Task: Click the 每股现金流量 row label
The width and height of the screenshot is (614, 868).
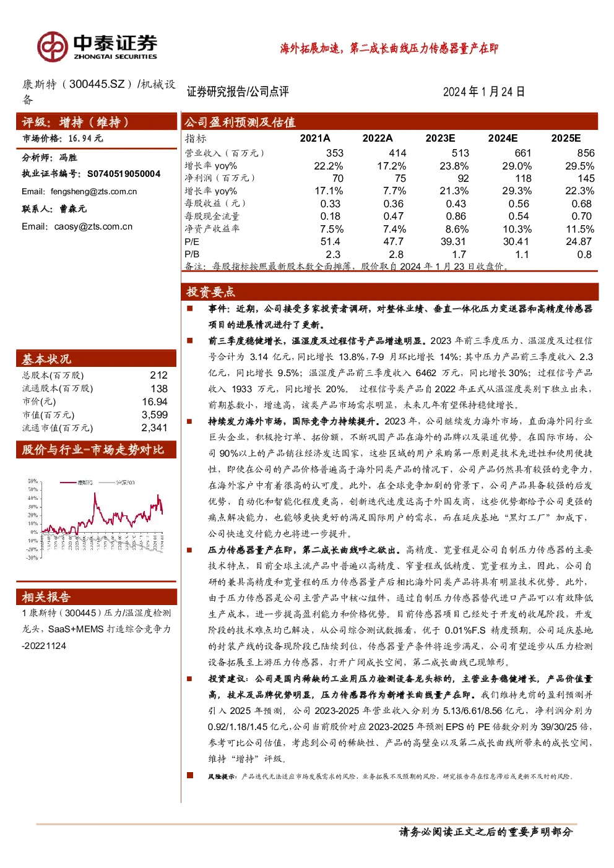Action: 212,217
